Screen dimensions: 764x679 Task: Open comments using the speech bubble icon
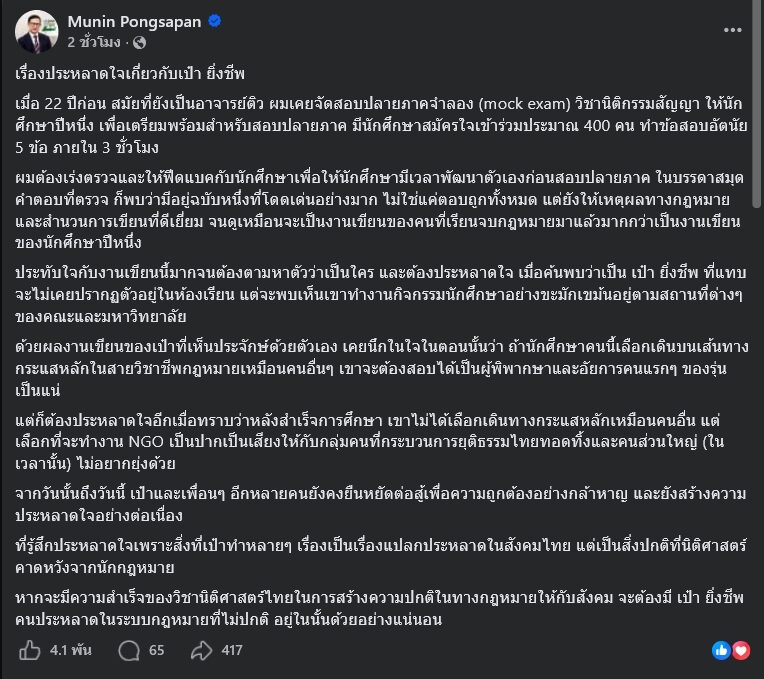click(x=129, y=651)
